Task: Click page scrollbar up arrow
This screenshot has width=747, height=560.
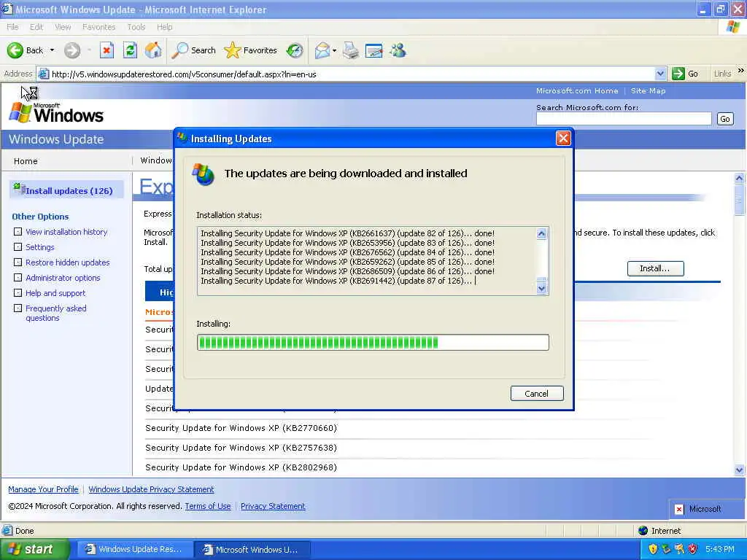Action: click(x=740, y=178)
